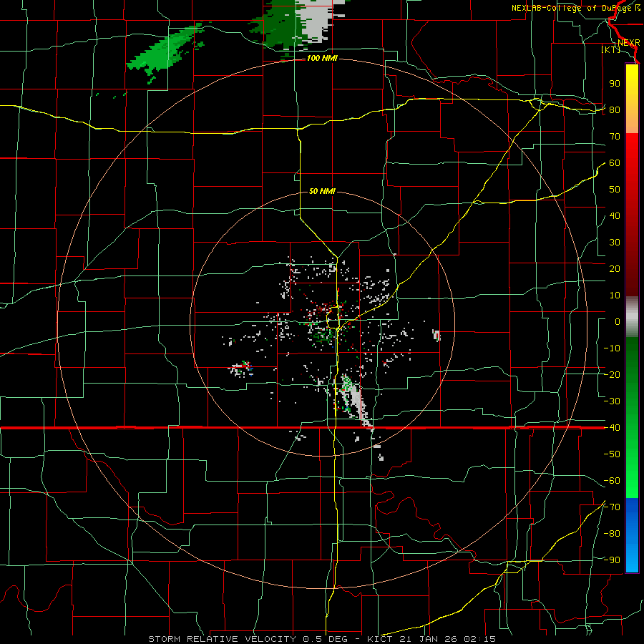644x644 pixels.
Task: Click the -70 value on velocity scale
Action: pyautogui.click(x=612, y=507)
